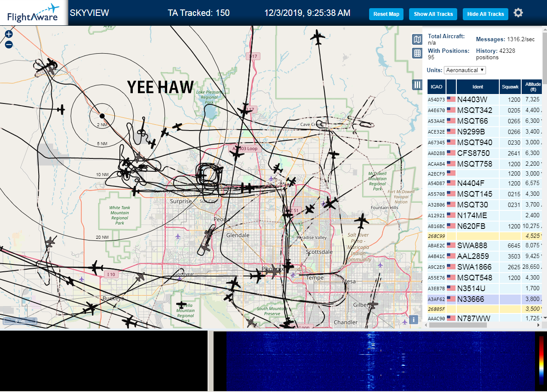This screenshot has width=547, height=392.
Task: Click ICAO code A2ECF9 with no ident
Action: point(436,174)
